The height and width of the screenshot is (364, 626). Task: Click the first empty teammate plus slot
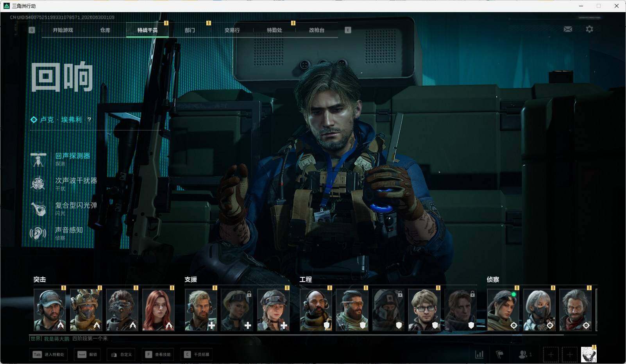coord(551,355)
